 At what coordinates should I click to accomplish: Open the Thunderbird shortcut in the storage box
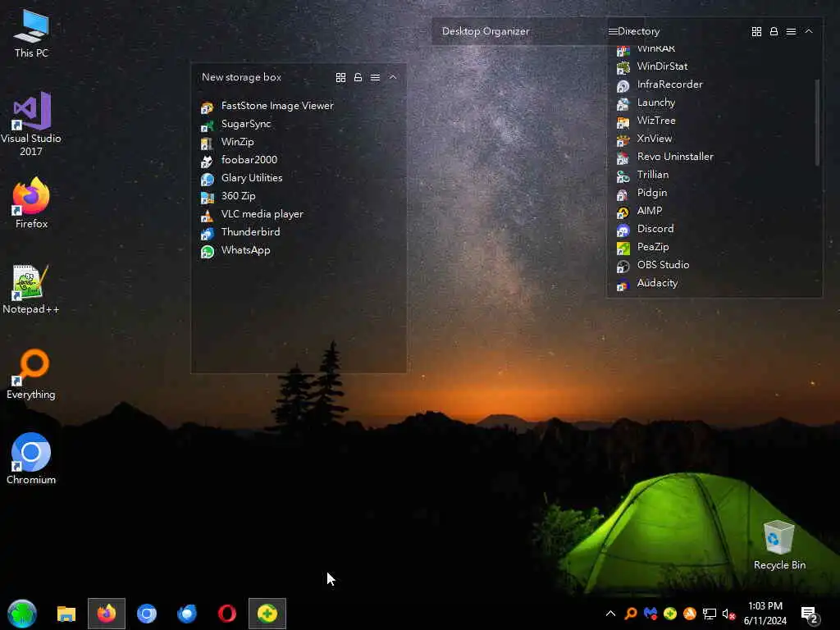(x=240, y=232)
